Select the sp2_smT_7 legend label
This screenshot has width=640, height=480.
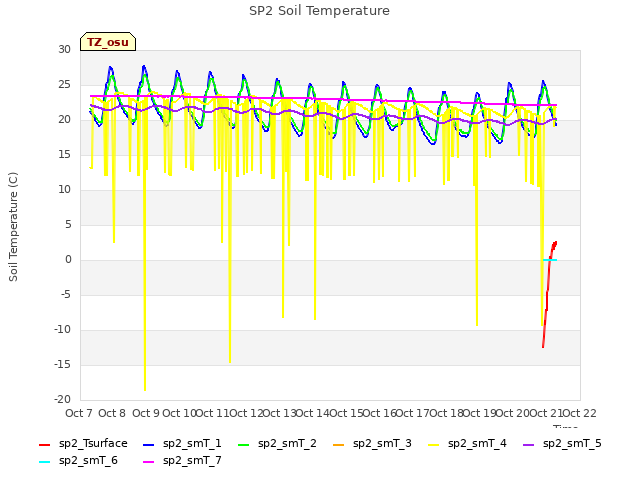click(192, 461)
